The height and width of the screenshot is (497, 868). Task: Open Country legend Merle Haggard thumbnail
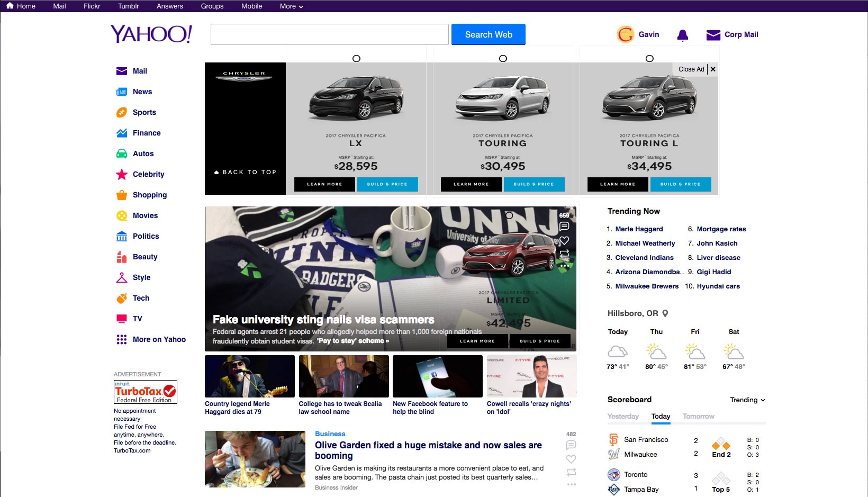(250, 376)
